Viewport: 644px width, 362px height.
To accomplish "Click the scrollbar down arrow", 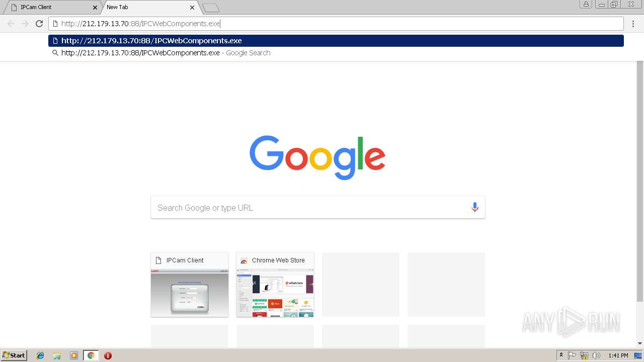I will (640, 343).
